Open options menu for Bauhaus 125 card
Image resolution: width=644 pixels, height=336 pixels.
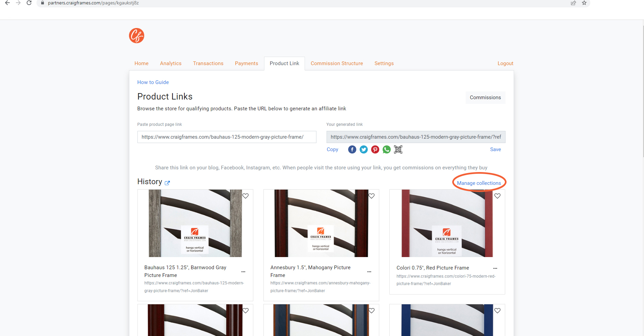(x=243, y=272)
